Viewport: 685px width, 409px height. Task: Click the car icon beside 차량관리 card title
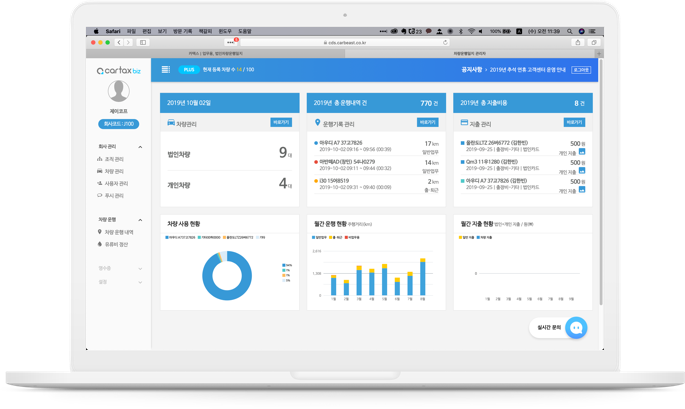point(171,123)
